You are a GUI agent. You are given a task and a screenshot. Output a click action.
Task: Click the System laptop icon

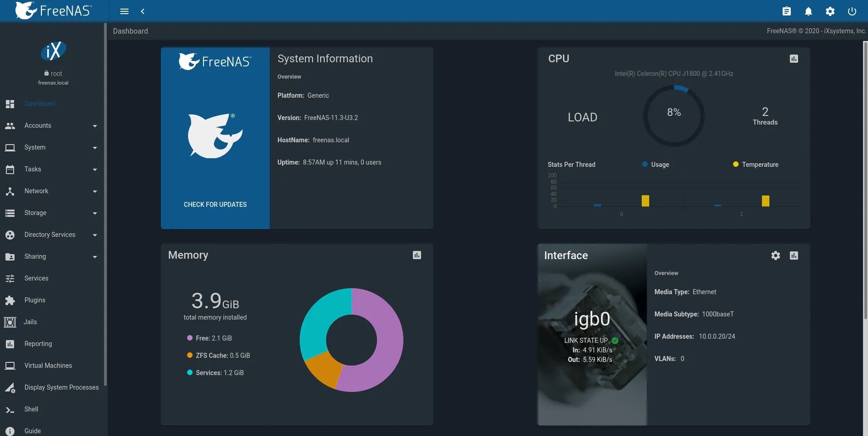click(10, 147)
